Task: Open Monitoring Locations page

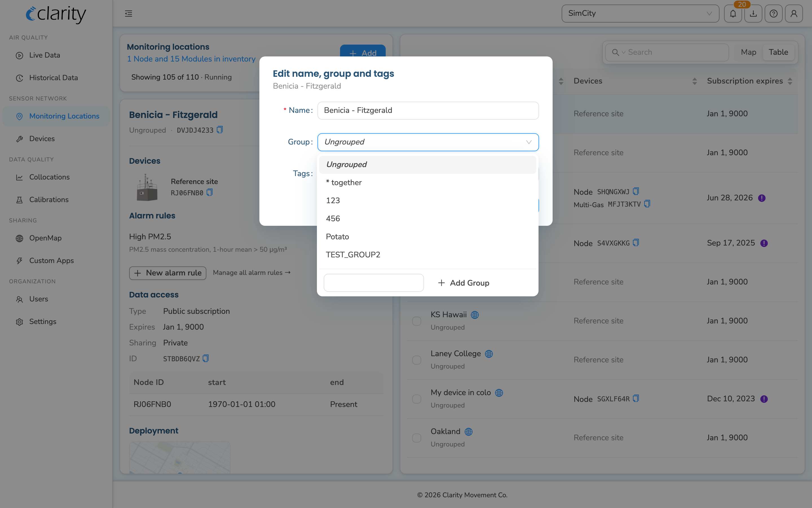Action: click(56, 116)
